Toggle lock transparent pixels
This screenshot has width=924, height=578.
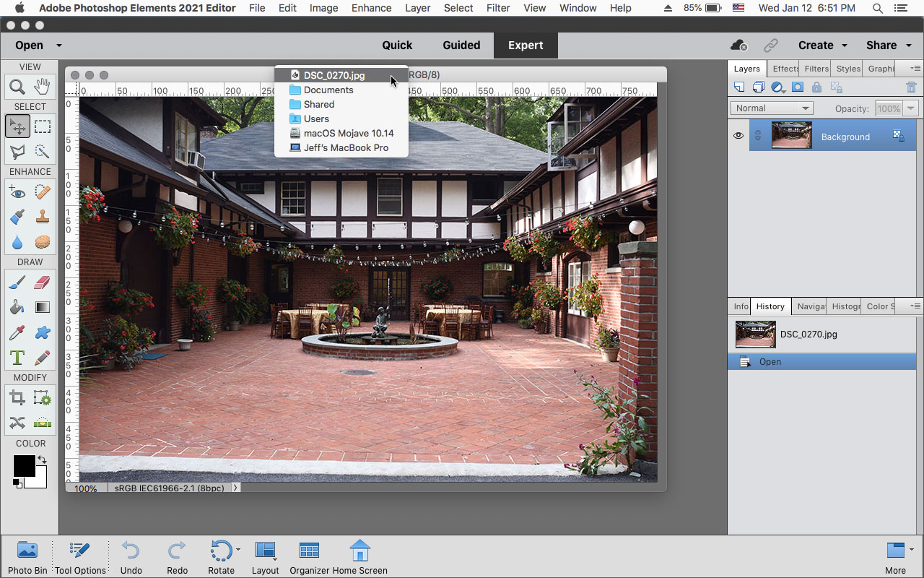pyautogui.click(x=835, y=87)
